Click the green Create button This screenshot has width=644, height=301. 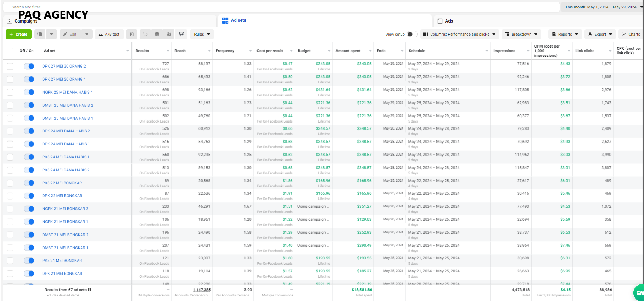point(19,34)
